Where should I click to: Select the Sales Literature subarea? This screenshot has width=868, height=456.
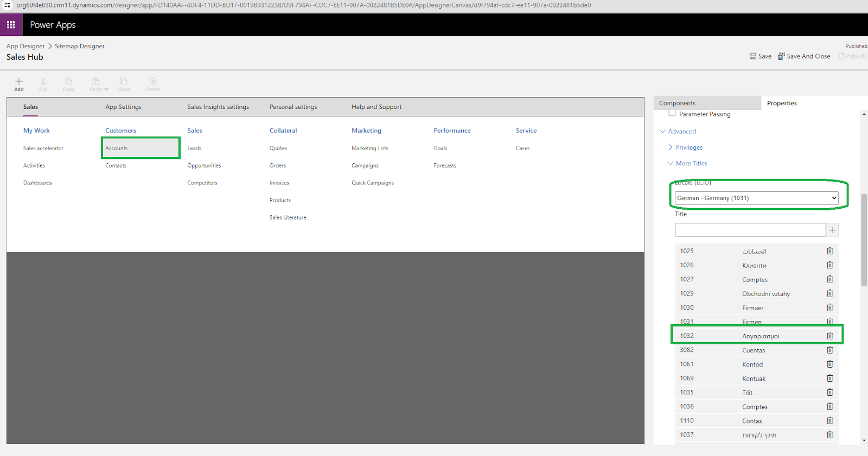tap(288, 217)
